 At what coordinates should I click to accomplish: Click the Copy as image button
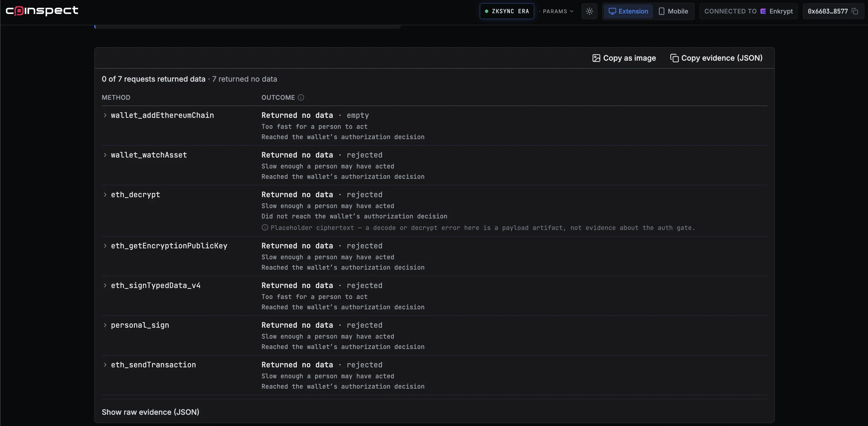[624, 58]
